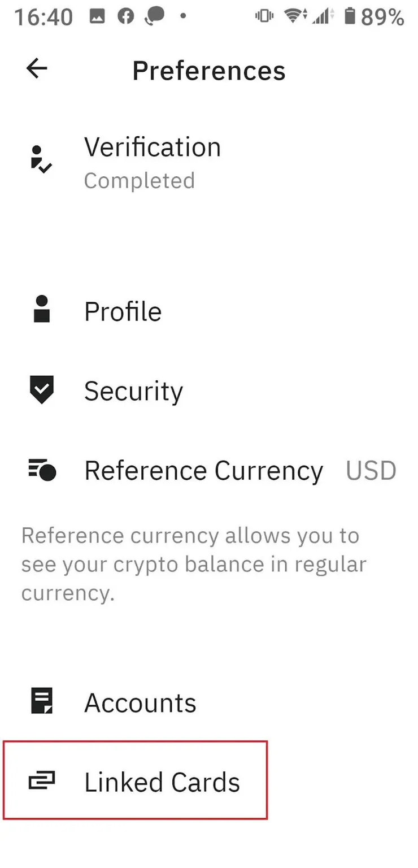Open the Security settings entry
418x868 pixels.
tap(133, 391)
